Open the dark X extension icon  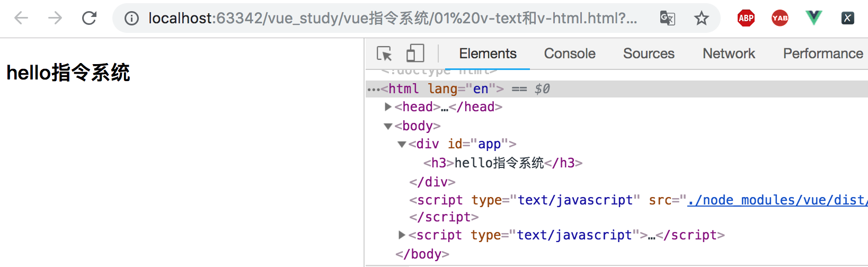(x=848, y=18)
